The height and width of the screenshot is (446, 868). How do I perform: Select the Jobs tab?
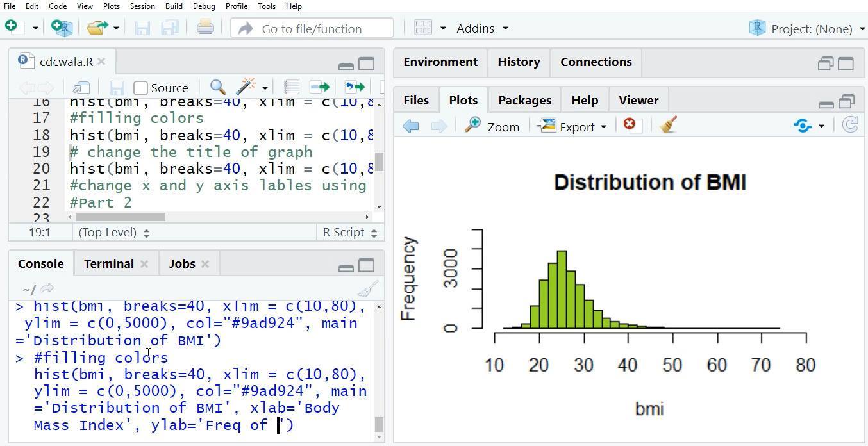[x=182, y=263]
